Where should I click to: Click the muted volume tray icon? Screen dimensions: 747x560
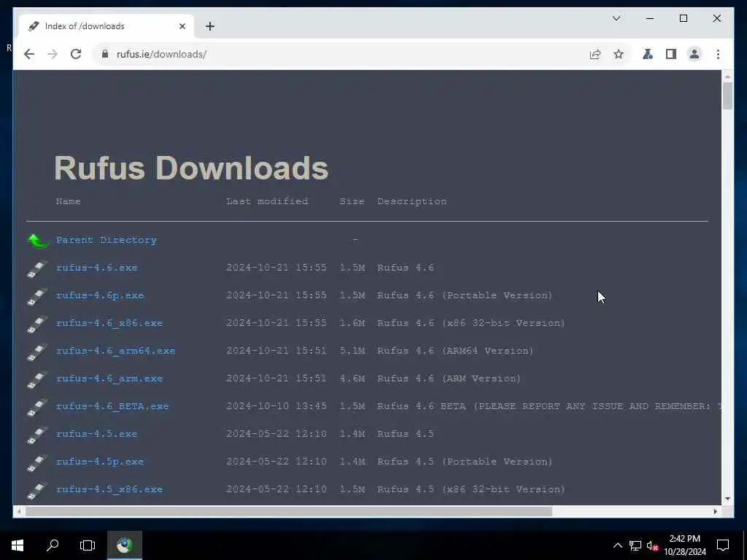(x=652, y=545)
